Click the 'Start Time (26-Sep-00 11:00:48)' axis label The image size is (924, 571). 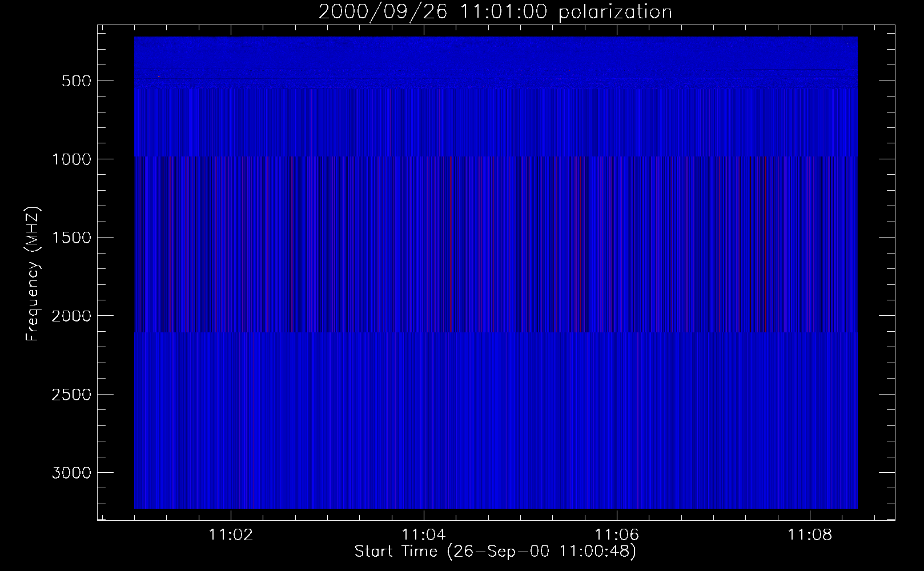(x=495, y=552)
